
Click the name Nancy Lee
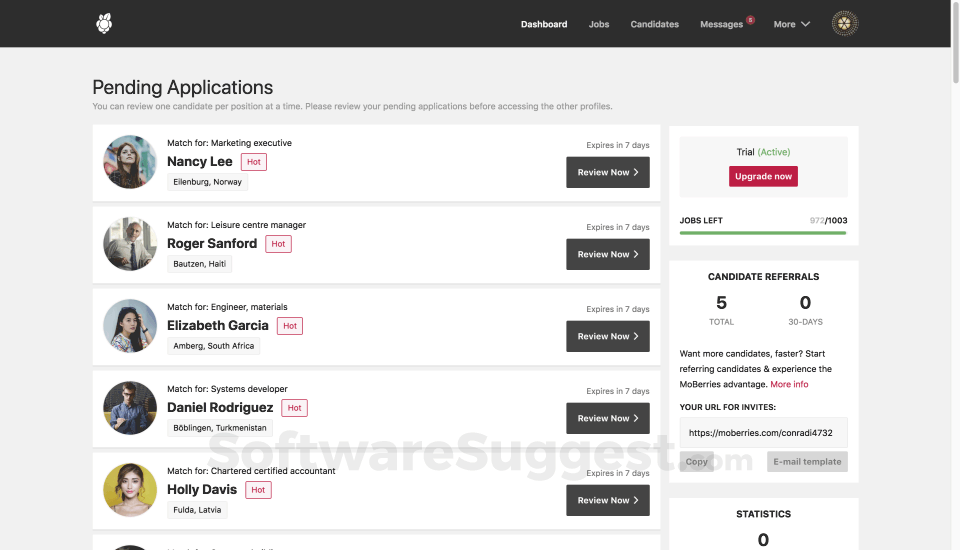click(200, 162)
